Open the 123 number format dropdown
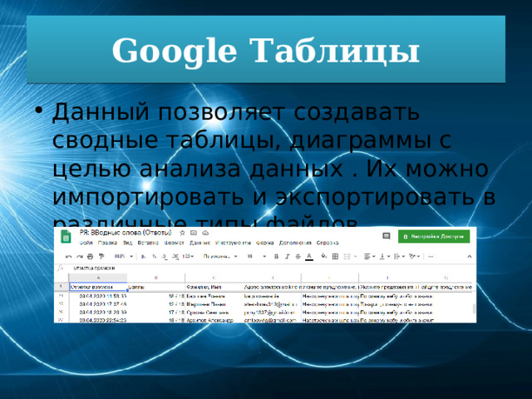Viewport: 532px width, 399px height. (x=188, y=257)
